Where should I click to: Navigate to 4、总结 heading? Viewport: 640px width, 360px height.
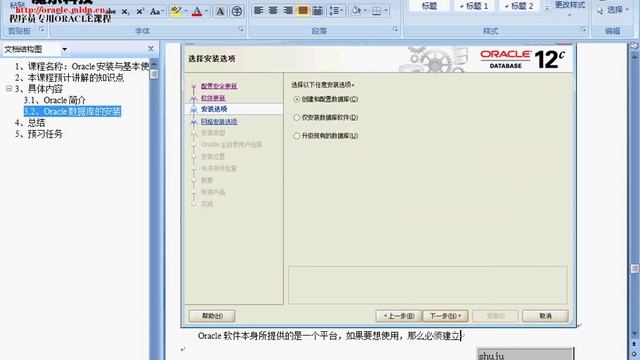click(30, 122)
